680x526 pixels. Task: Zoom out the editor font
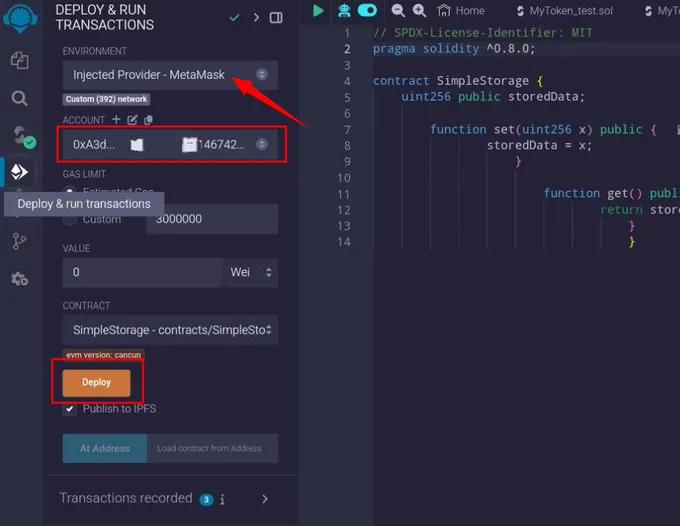point(398,10)
